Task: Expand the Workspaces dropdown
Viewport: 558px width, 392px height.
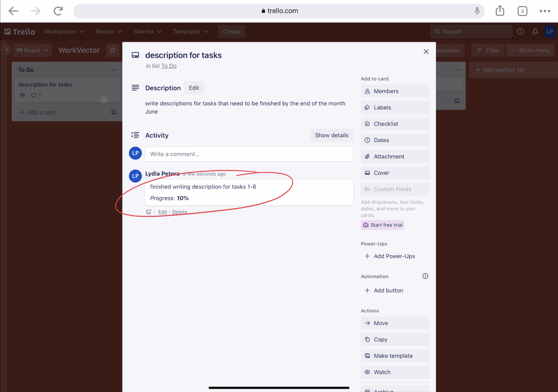Action: [64, 32]
